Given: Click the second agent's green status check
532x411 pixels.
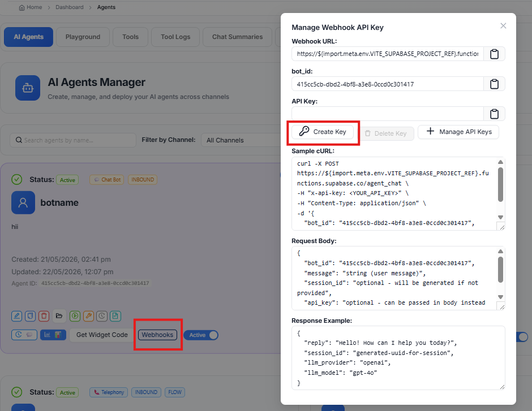Looking at the screenshot, I should click(16, 392).
